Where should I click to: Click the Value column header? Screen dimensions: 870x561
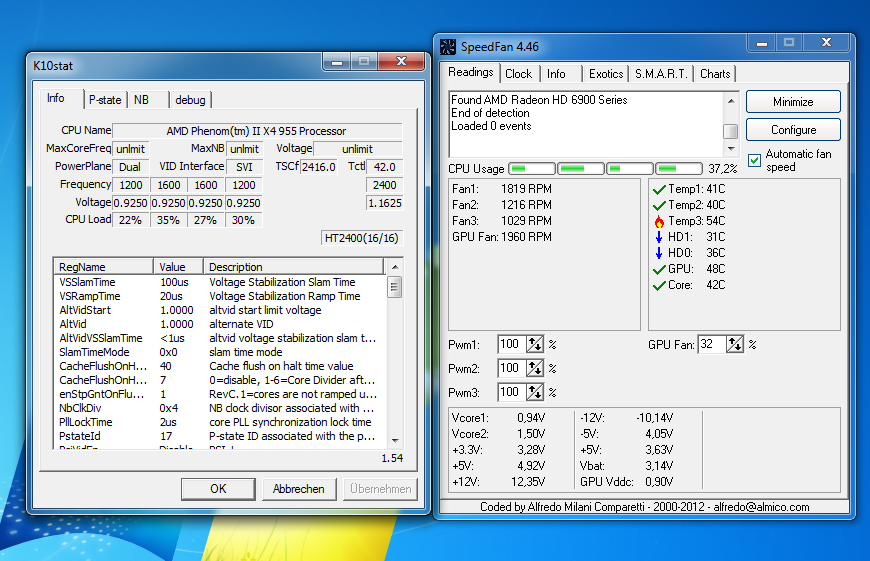tap(178, 267)
